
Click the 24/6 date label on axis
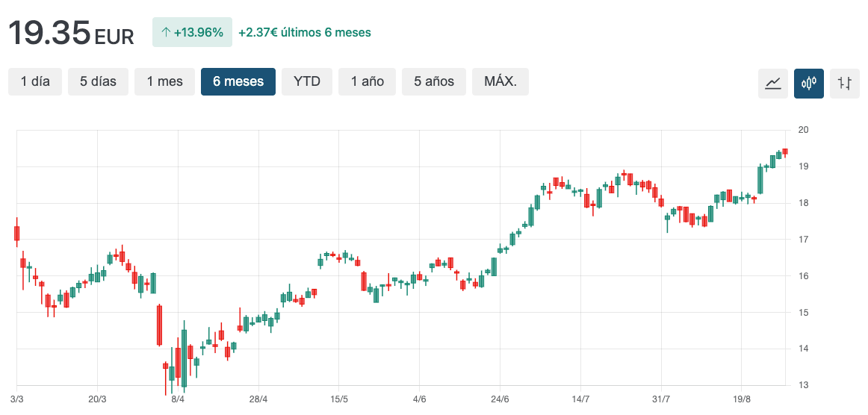tap(500, 399)
